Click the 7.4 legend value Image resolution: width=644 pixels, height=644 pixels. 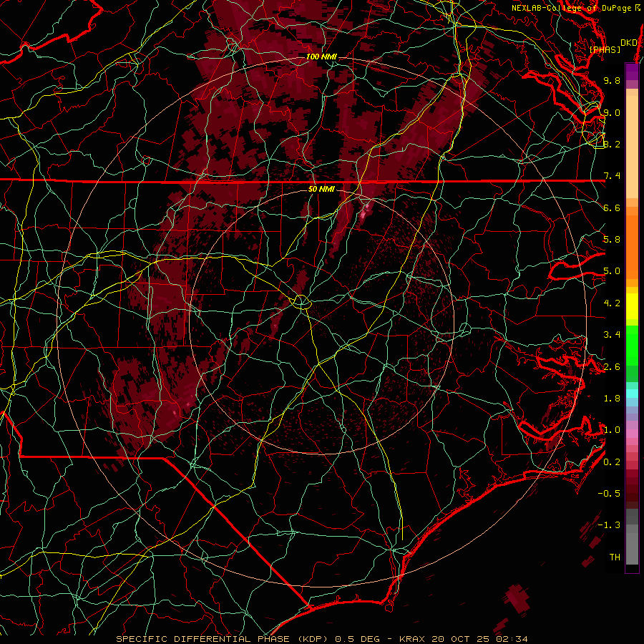[x=612, y=176]
